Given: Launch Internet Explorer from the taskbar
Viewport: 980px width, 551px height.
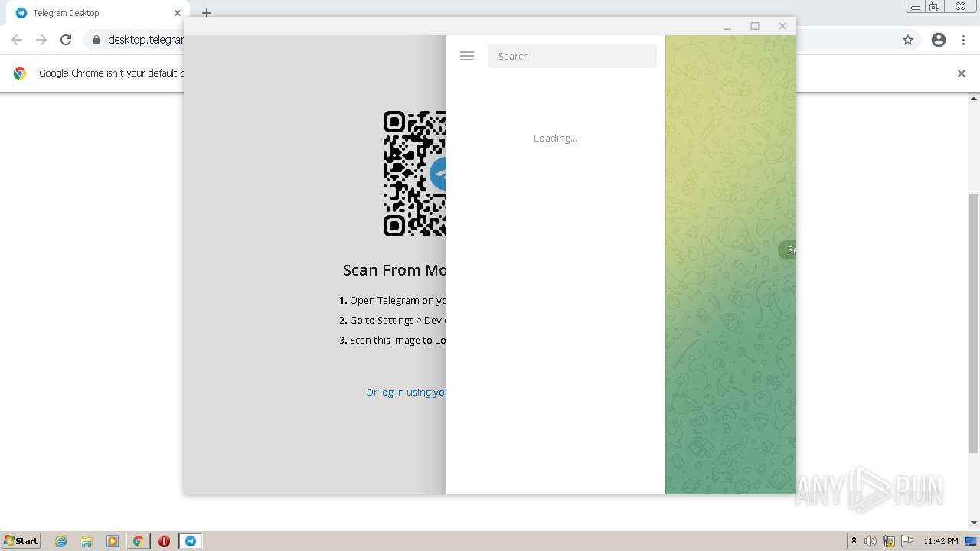Looking at the screenshot, I should pyautogui.click(x=61, y=541).
